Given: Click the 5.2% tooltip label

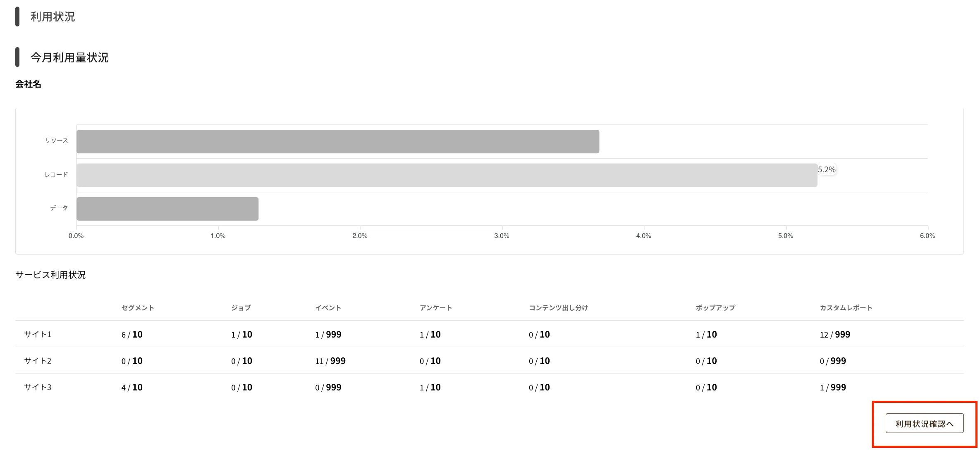Looking at the screenshot, I should coord(826,169).
